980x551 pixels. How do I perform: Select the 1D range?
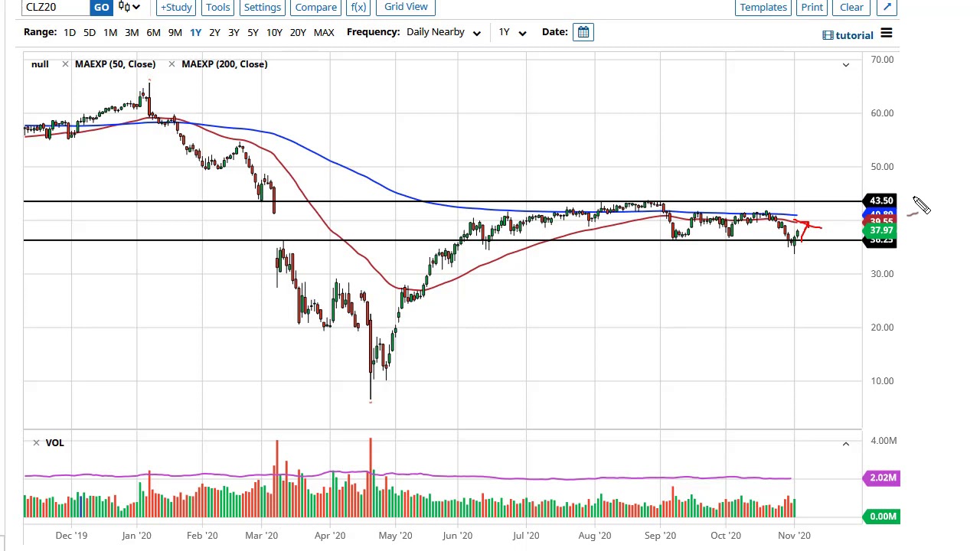(70, 32)
